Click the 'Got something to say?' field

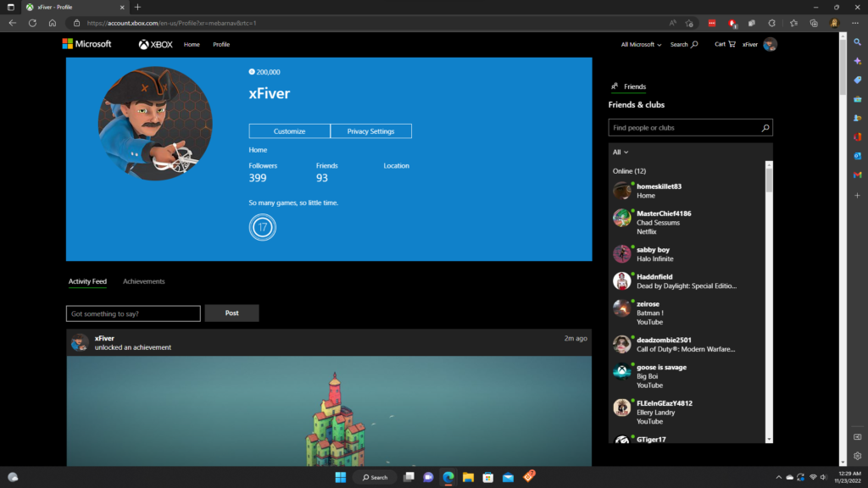[133, 313]
